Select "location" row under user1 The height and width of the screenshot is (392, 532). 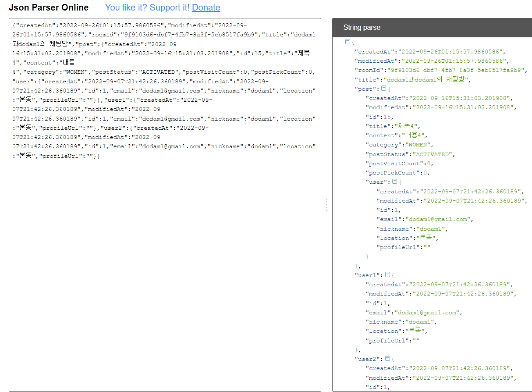(x=397, y=331)
